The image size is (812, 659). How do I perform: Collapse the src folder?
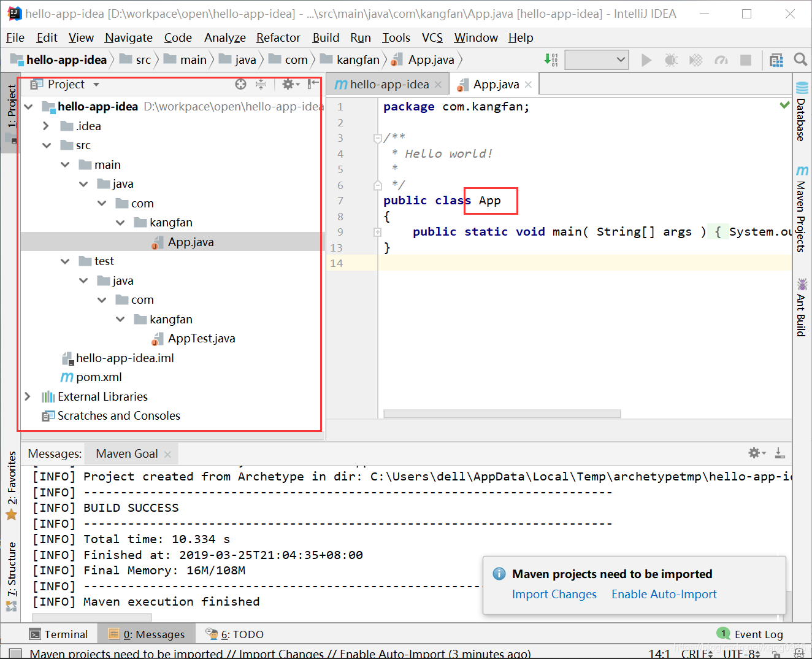47,145
